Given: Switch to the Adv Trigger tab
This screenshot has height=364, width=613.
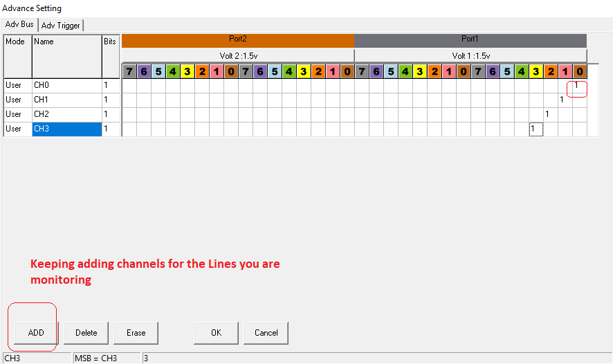Looking at the screenshot, I should coord(61,26).
